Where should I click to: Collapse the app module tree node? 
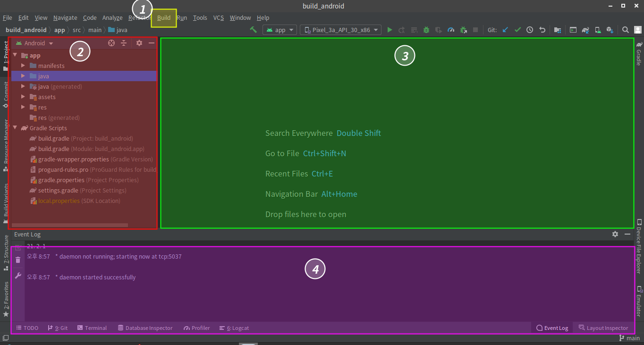coord(15,55)
